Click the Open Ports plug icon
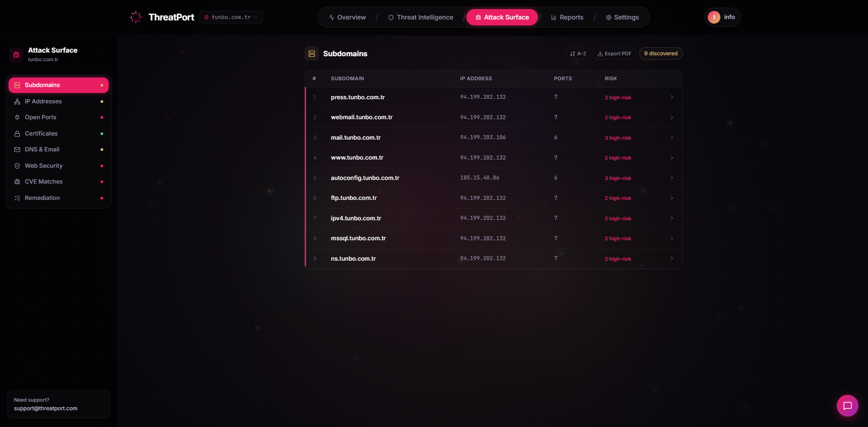 click(17, 117)
